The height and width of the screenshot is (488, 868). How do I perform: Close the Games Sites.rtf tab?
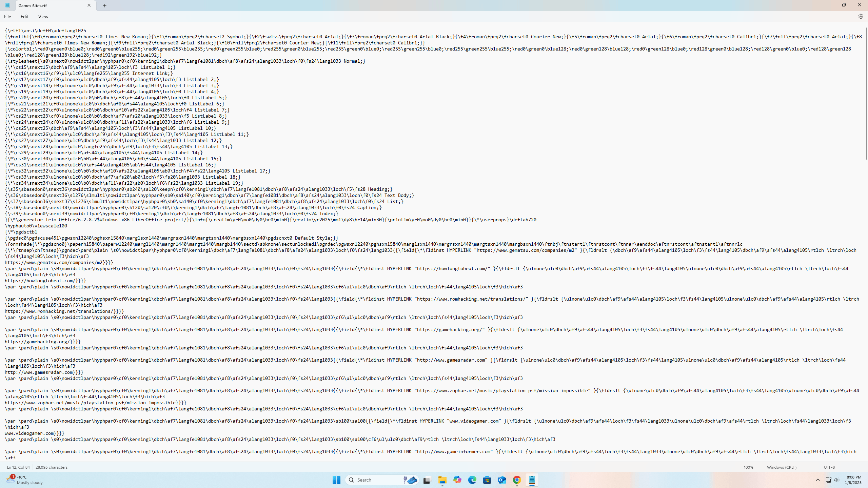pyautogui.click(x=89, y=5)
